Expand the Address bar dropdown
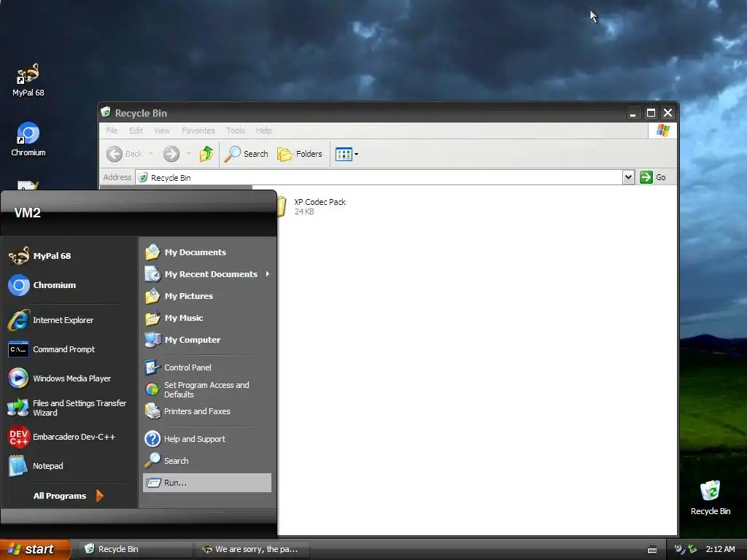Image resolution: width=747 pixels, height=560 pixels. [x=628, y=177]
